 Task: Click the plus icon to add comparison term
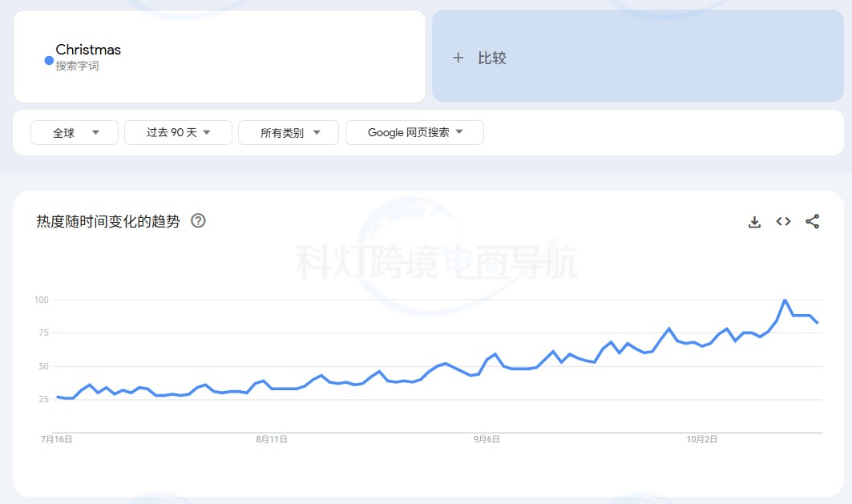pyautogui.click(x=458, y=57)
